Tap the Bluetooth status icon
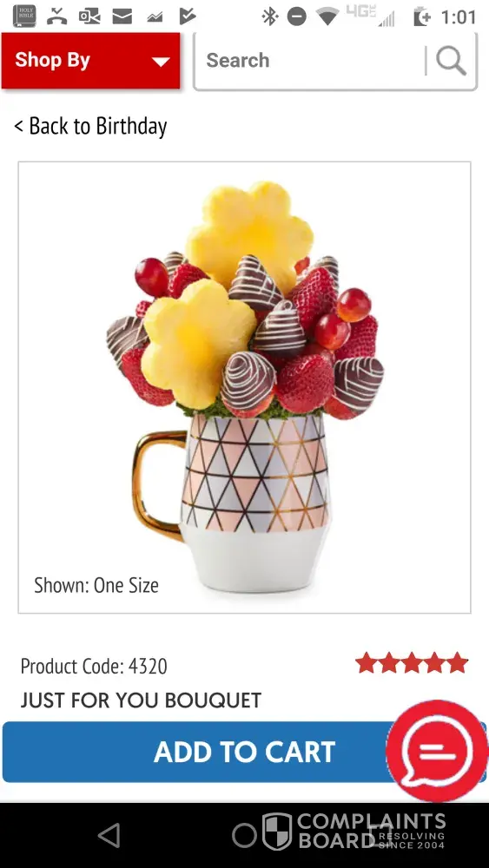 tap(270, 16)
